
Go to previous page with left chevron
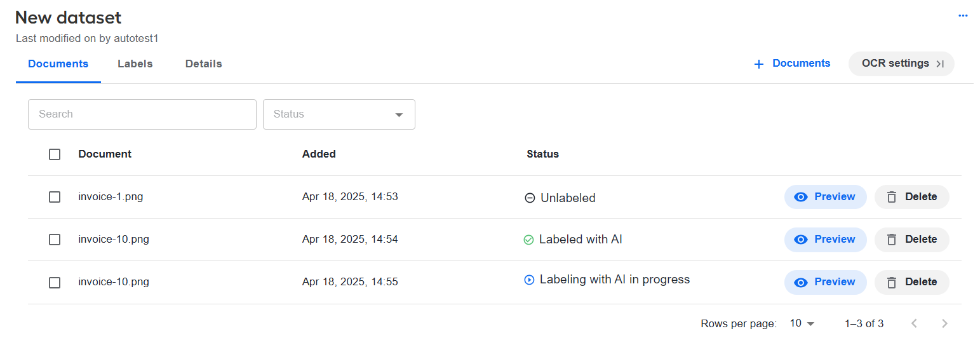click(x=914, y=323)
